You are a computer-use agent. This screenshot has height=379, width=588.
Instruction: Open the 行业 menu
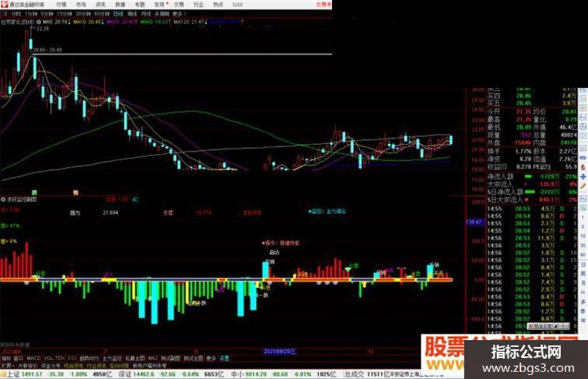(198, 4)
